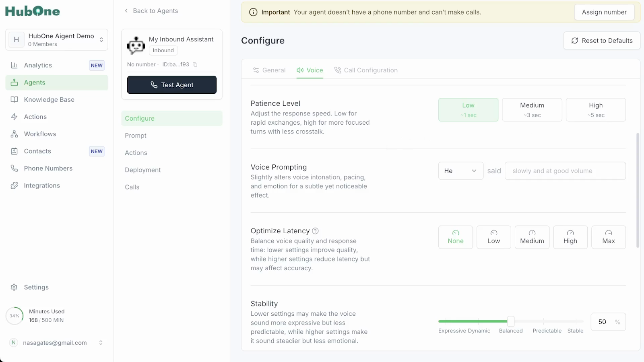
Task: Open Settings gear icon in sidebar
Action: tap(14, 287)
